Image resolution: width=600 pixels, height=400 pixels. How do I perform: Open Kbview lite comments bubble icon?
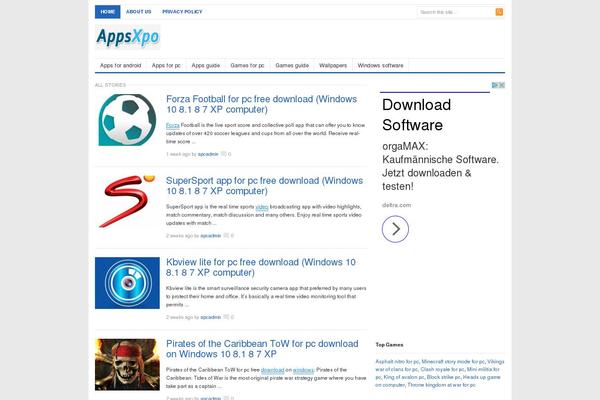coord(226,317)
